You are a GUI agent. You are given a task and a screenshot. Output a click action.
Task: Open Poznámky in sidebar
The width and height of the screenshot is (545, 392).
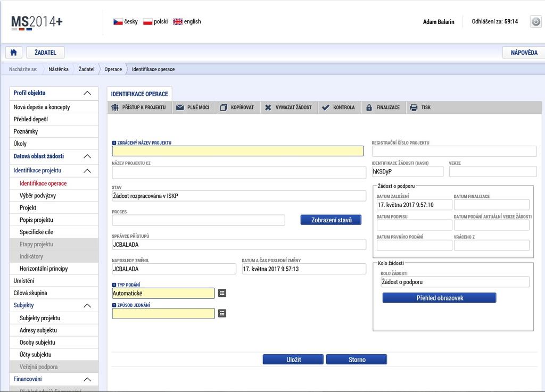coord(54,131)
